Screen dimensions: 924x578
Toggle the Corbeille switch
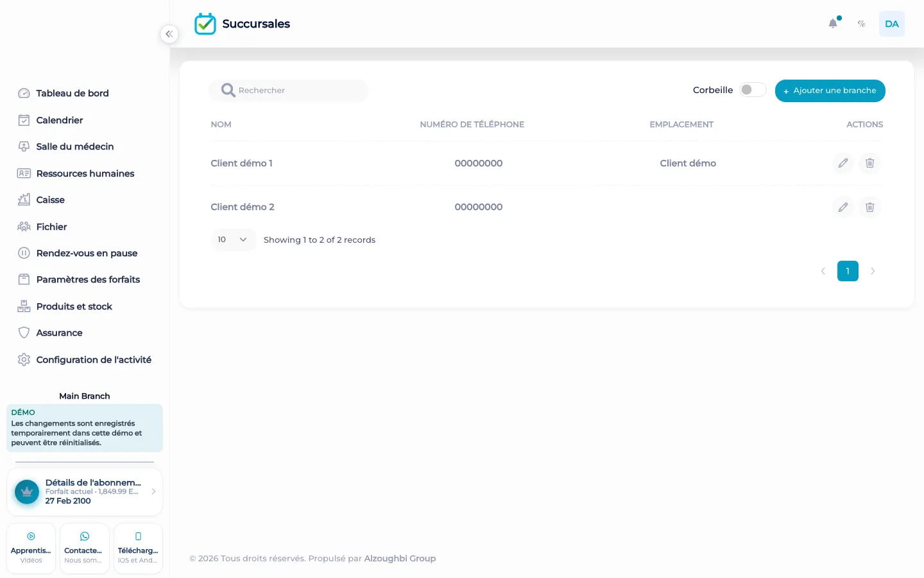pos(753,90)
